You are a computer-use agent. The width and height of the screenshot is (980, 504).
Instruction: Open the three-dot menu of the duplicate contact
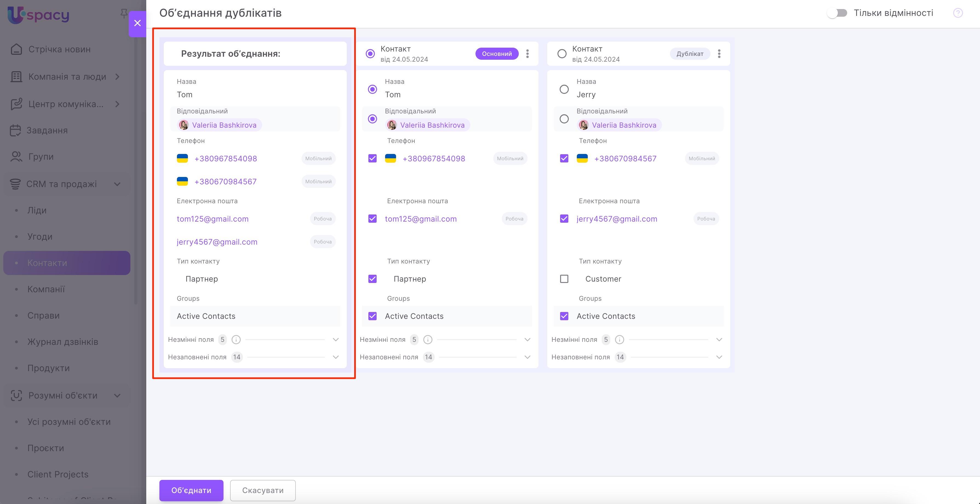[x=719, y=54]
